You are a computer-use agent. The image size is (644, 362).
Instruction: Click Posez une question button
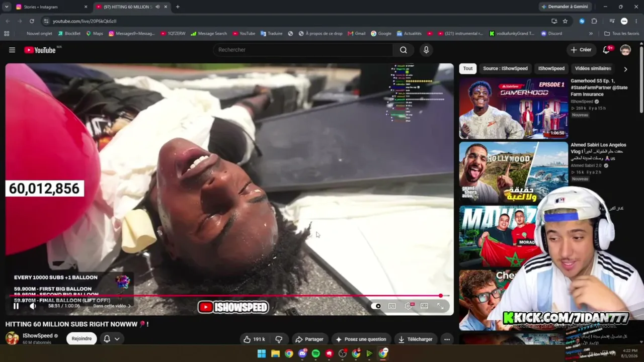pyautogui.click(x=360, y=339)
